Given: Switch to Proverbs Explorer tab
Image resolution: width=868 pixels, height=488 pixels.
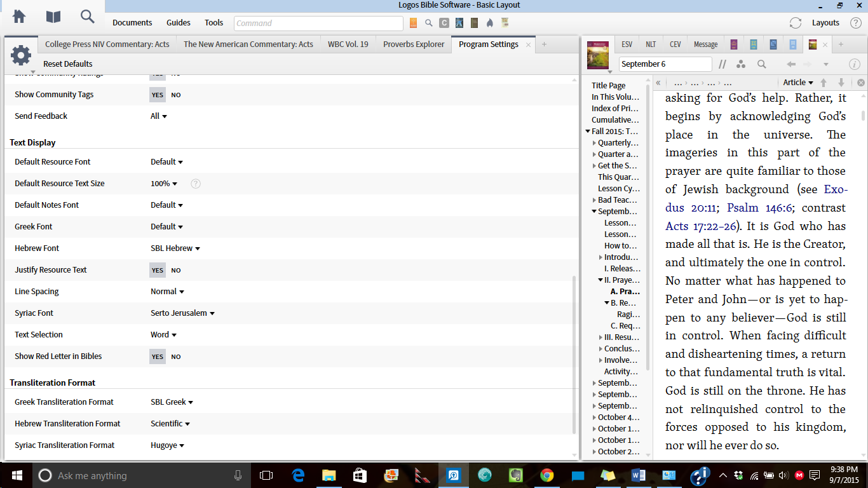Looking at the screenshot, I should (414, 44).
